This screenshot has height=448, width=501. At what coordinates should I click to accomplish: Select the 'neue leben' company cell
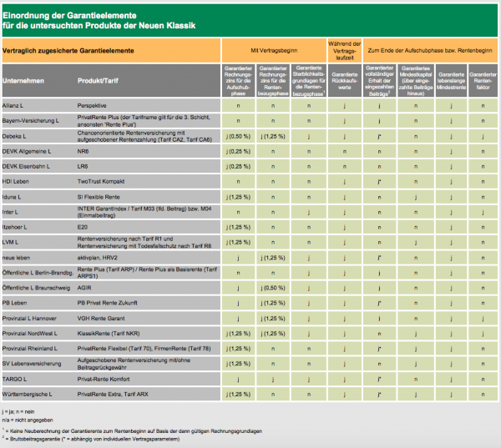coord(17,258)
